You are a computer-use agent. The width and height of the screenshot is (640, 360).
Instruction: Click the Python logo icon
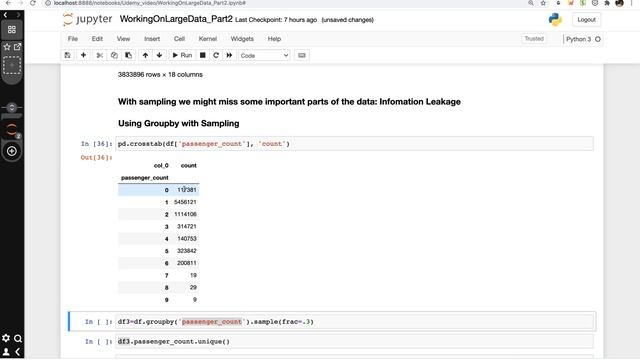[x=555, y=20]
